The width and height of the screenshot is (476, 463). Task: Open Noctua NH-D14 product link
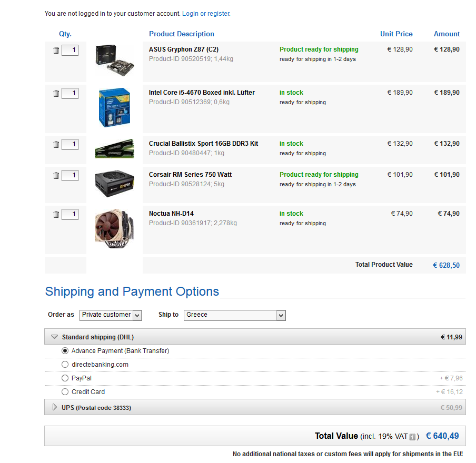click(171, 214)
